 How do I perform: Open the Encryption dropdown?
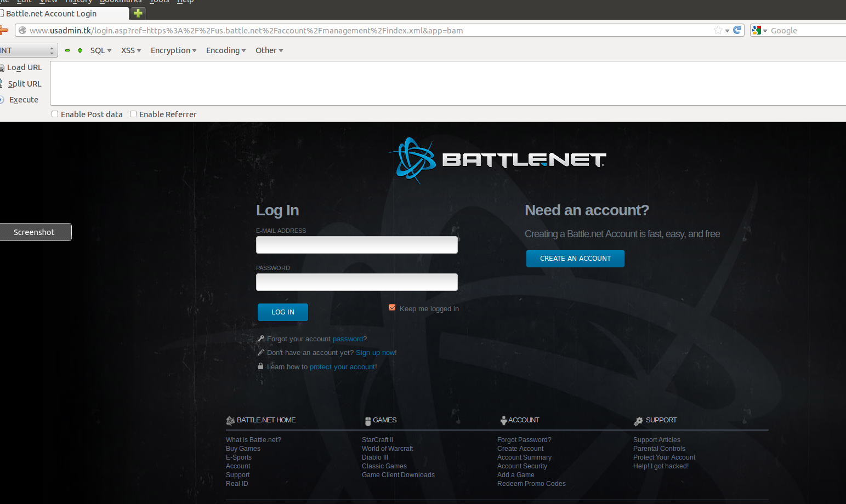pos(173,50)
